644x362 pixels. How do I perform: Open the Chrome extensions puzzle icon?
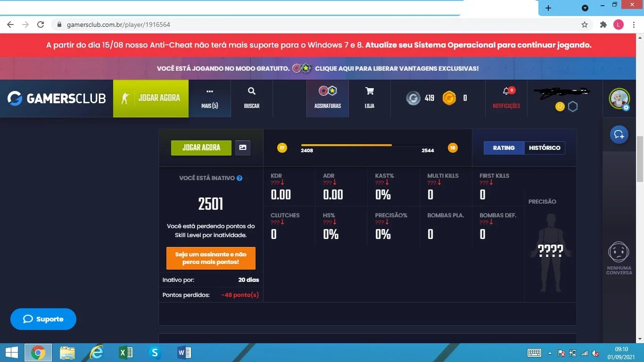[x=603, y=25]
